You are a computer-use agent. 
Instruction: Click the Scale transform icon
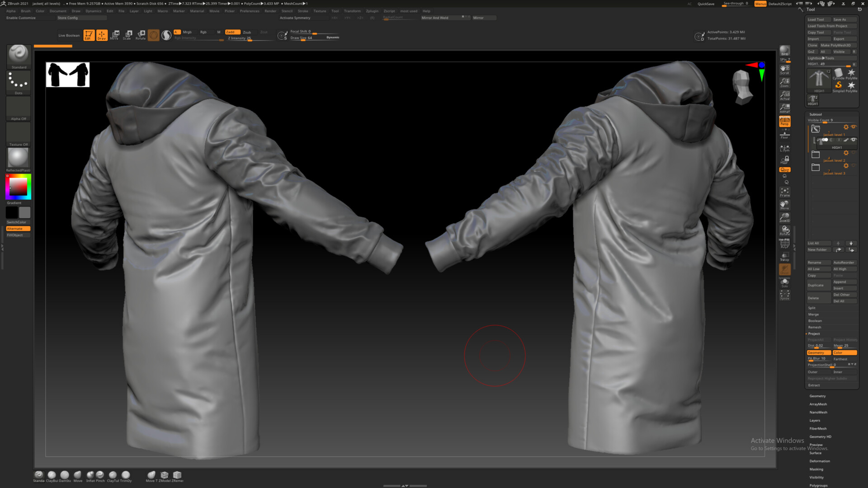[127, 35]
